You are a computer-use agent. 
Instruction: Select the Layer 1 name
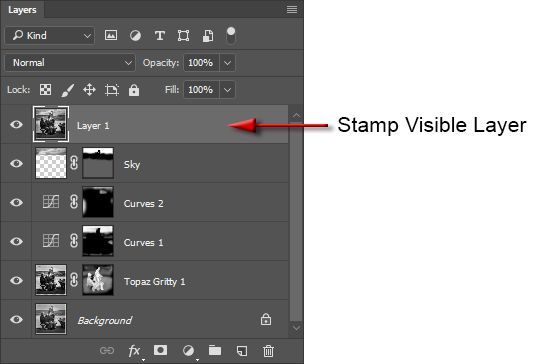(x=93, y=126)
